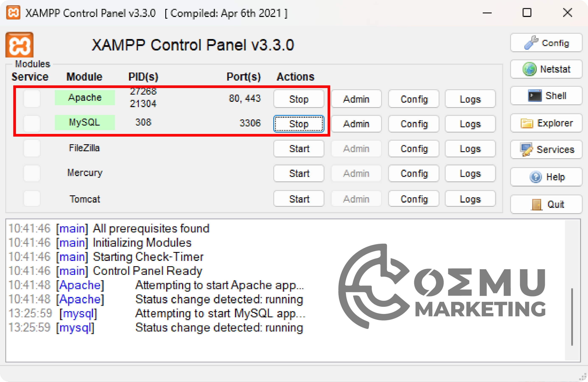The image size is (588, 382).
Task: Close the XAMPP Control Panel window
Action: click(567, 13)
